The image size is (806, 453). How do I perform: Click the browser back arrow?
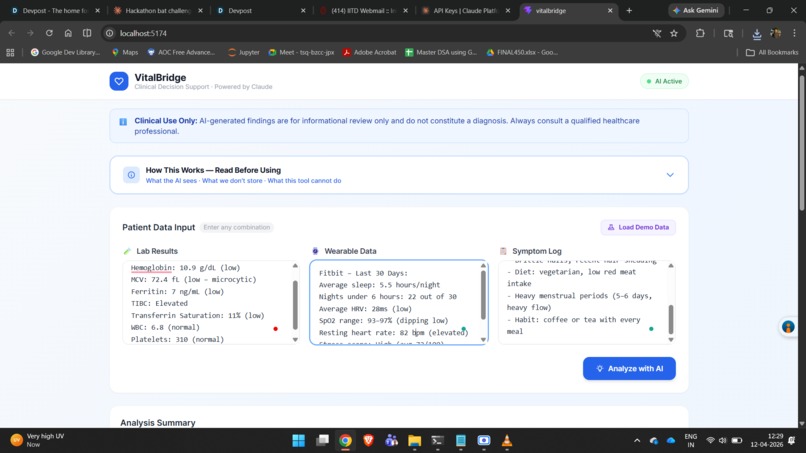pos(12,33)
